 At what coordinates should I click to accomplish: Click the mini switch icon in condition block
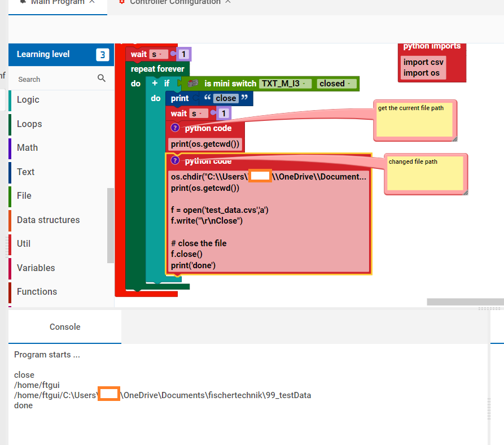point(192,84)
